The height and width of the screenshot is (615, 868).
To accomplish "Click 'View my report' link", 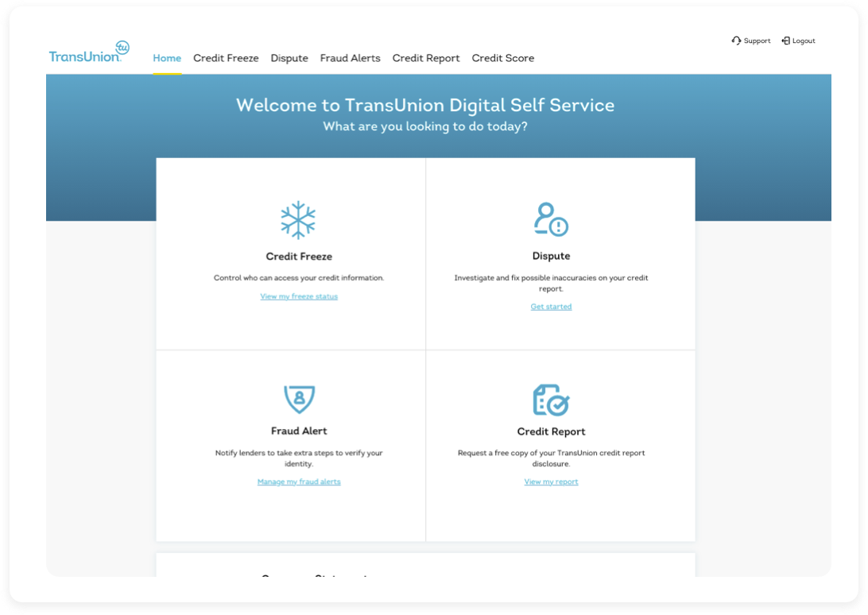I will pyautogui.click(x=551, y=481).
